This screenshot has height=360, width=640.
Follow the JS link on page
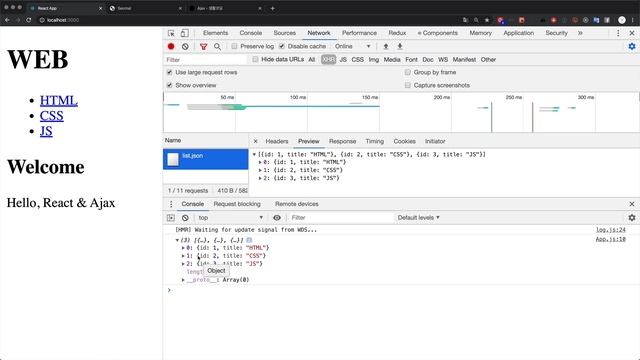(x=46, y=131)
